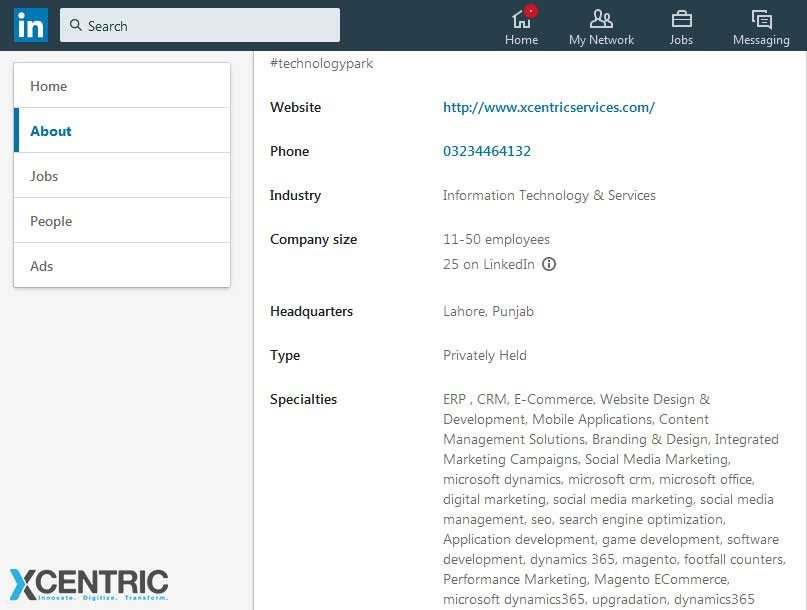
Task: Select the About tab in the sidebar
Action: 51,131
